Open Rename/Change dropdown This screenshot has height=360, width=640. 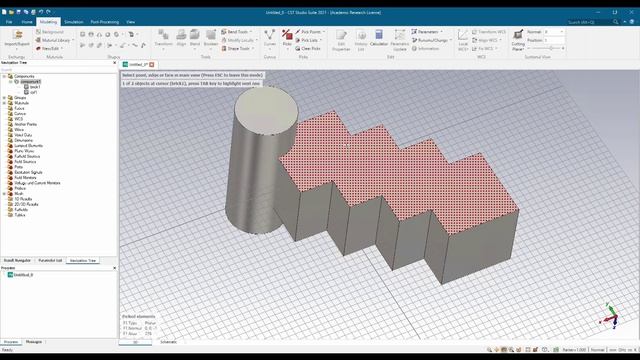point(432,40)
